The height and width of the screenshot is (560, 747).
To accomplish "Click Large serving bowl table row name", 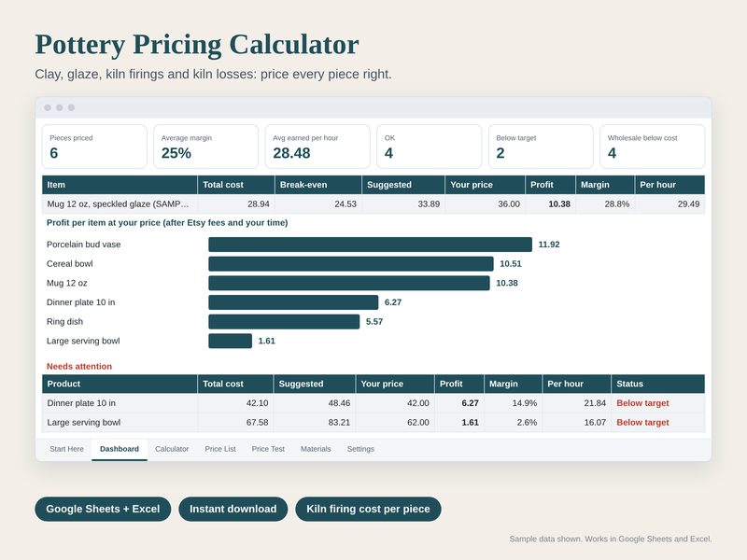I will [x=84, y=423].
